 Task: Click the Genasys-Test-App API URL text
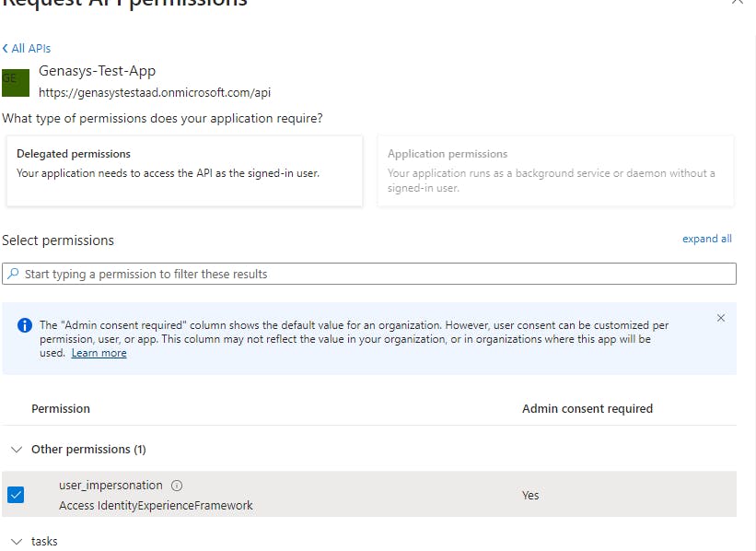[x=155, y=93]
